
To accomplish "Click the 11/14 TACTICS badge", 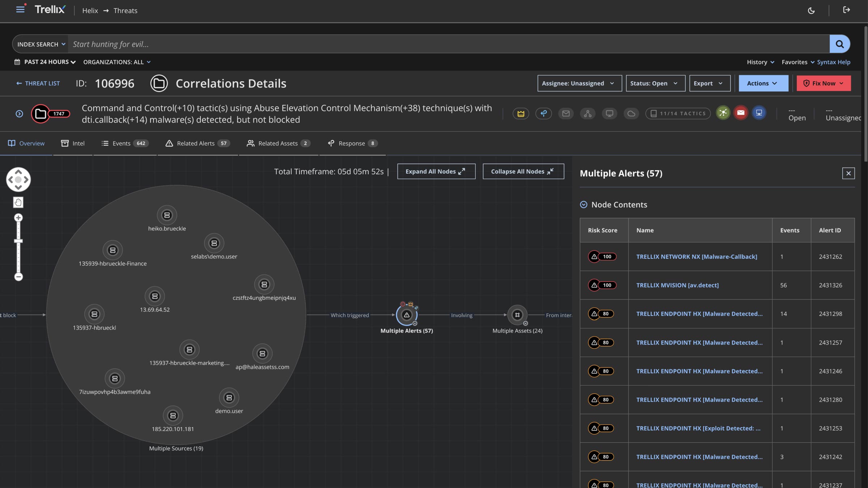I will point(678,114).
